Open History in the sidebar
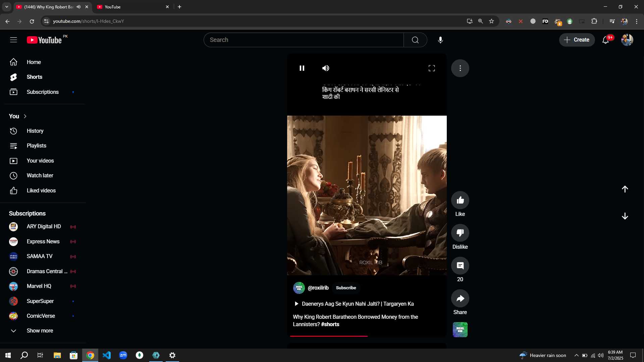Viewport: 644px width, 362px height. (x=43, y=131)
